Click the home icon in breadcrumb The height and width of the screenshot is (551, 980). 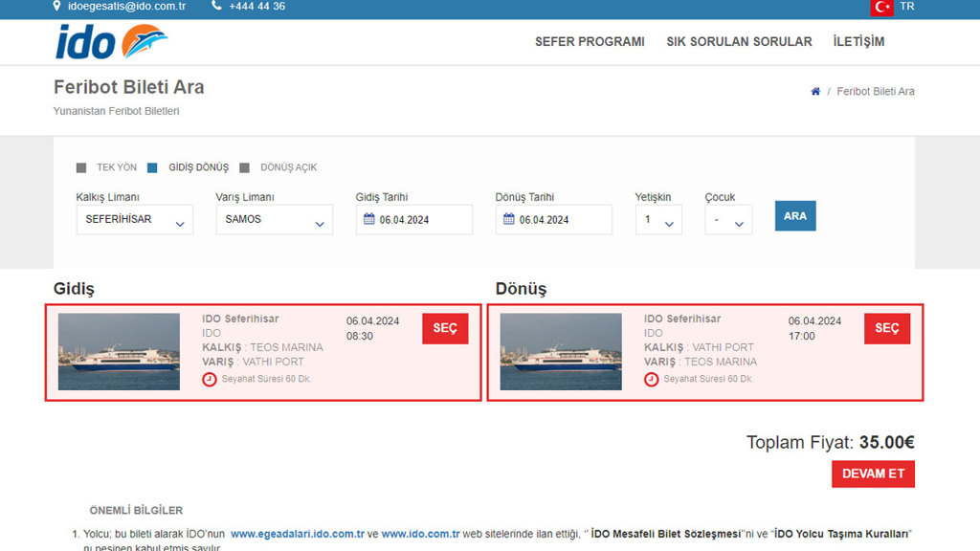(x=815, y=92)
